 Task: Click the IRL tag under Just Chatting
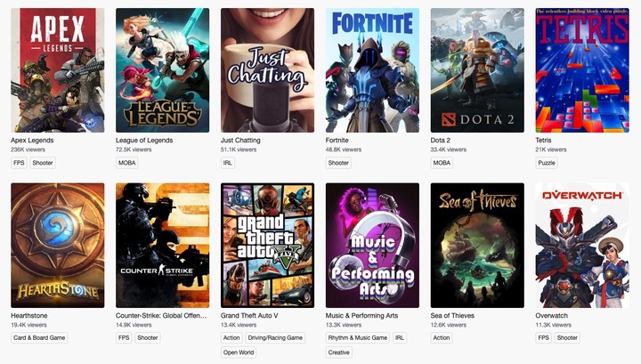[229, 163]
